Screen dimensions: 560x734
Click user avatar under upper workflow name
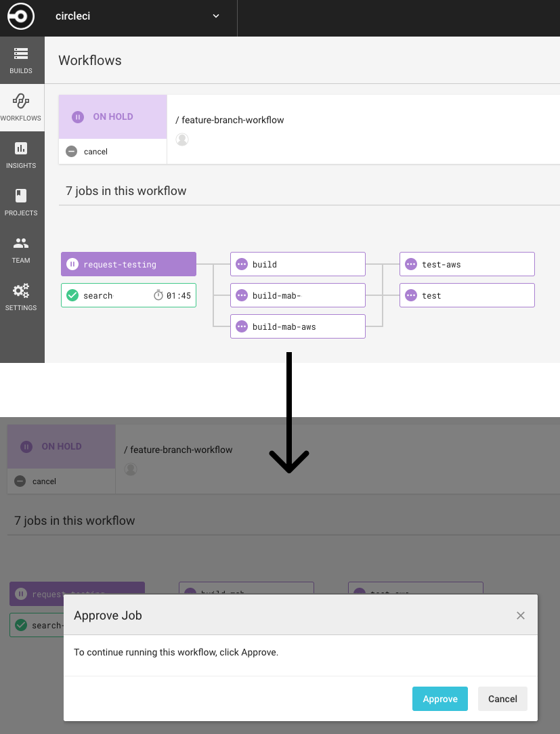pyautogui.click(x=182, y=139)
